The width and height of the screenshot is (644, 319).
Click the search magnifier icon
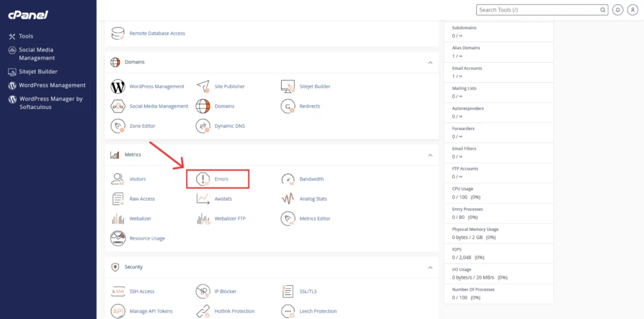(602, 10)
